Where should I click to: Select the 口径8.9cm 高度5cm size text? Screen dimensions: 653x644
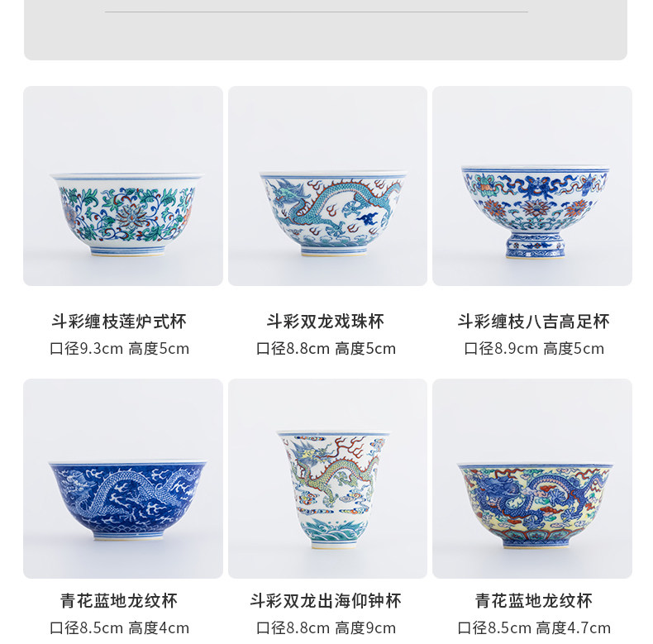point(534,349)
